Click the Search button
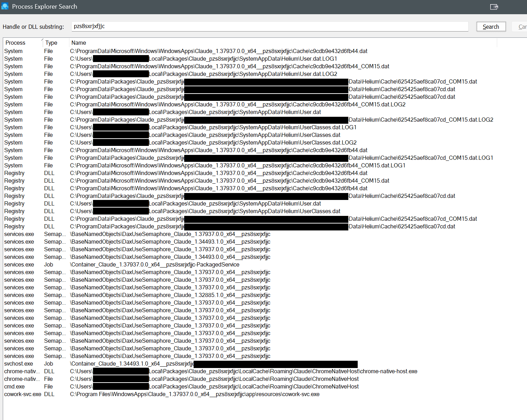 (x=491, y=27)
